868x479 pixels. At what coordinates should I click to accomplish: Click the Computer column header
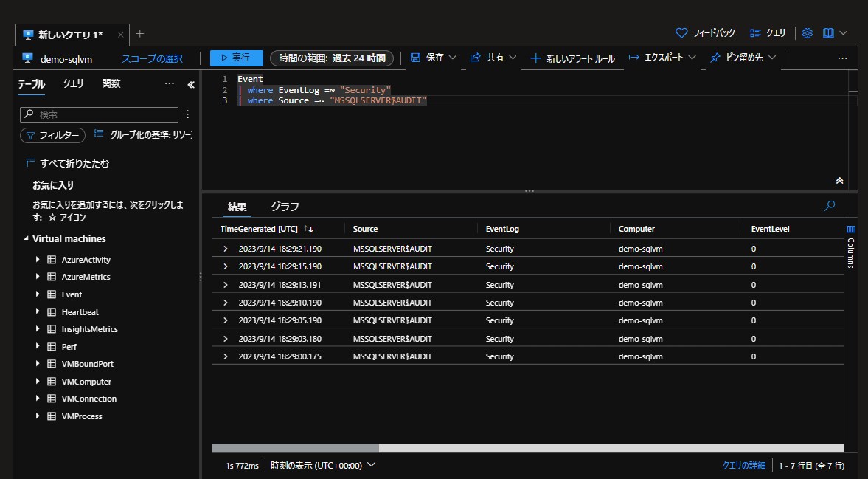(x=636, y=229)
